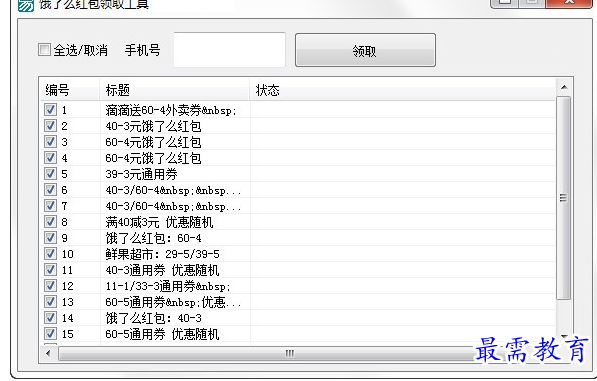
Task: Uncheck the checkbox for row 12
Action: pos(50,285)
